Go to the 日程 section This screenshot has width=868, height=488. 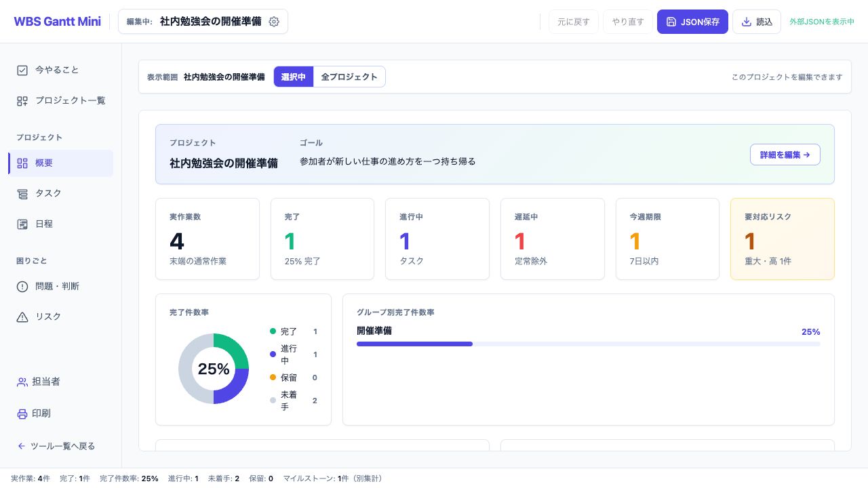[x=60, y=224]
